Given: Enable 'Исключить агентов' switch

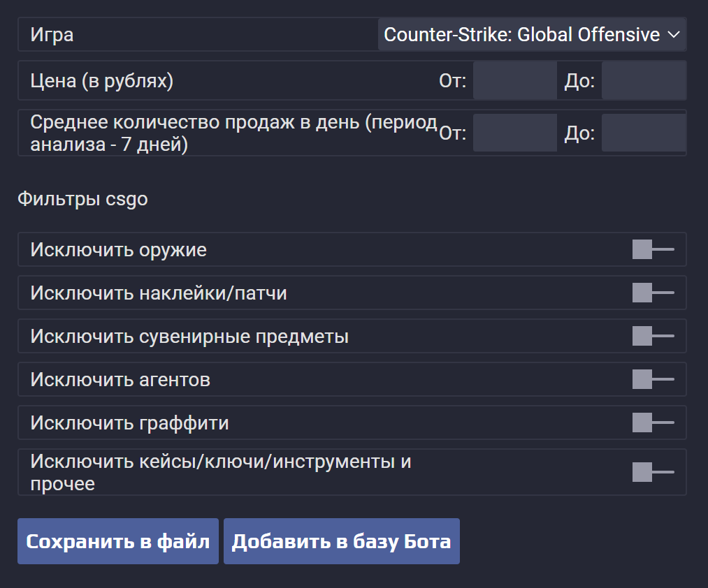Looking at the screenshot, I should point(653,379).
